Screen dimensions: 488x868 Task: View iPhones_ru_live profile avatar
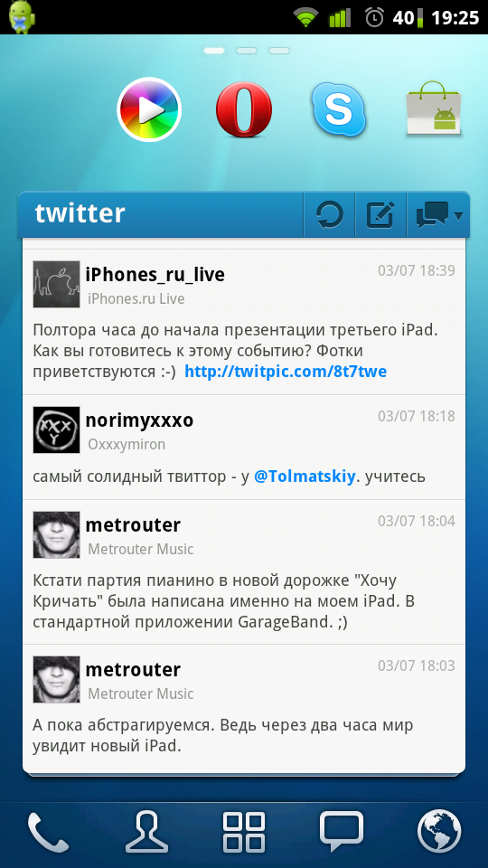pos(56,284)
